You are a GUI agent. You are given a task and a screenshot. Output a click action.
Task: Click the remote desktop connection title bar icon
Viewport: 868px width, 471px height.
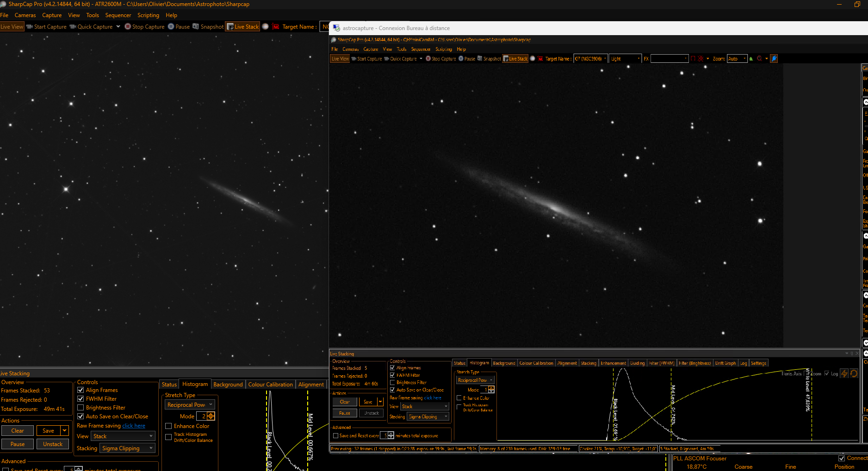click(336, 28)
